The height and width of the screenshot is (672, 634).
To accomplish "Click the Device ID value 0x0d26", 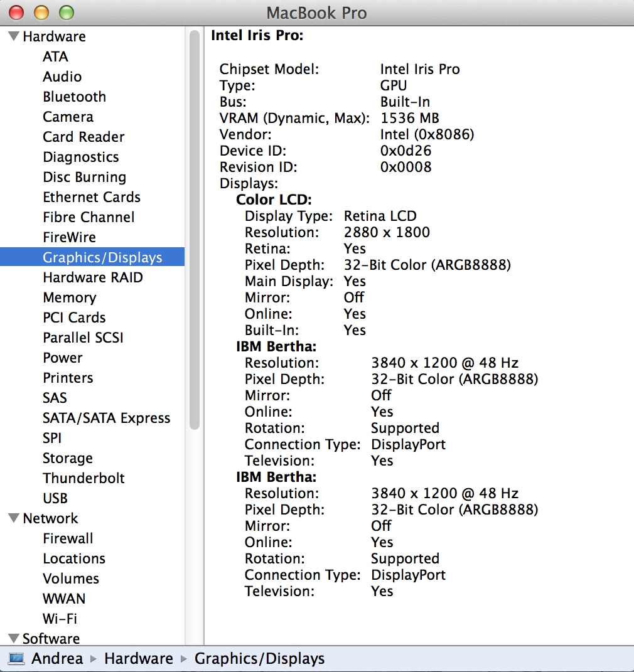I will [406, 151].
